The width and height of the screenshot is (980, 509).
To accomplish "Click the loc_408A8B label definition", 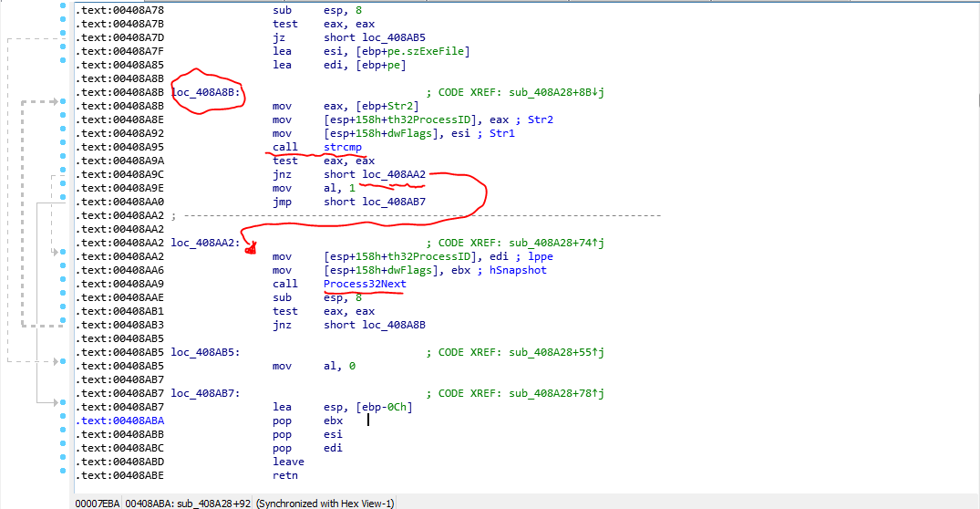I will [x=206, y=92].
